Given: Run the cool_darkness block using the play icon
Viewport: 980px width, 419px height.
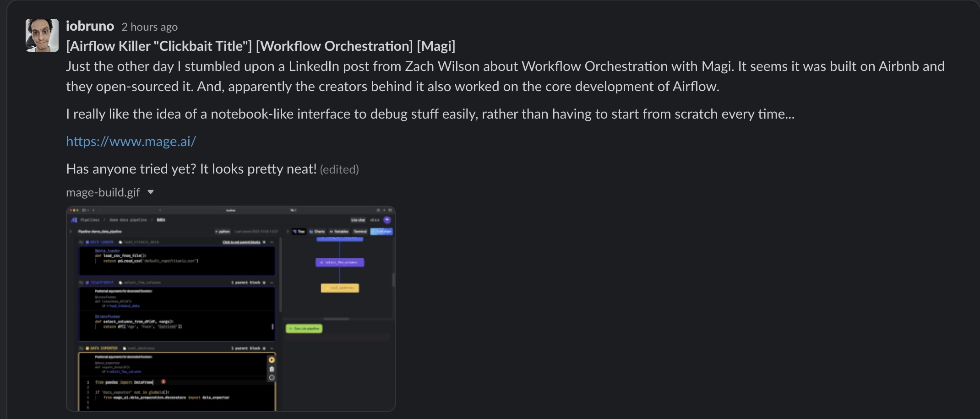Looking at the screenshot, I should [272, 360].
